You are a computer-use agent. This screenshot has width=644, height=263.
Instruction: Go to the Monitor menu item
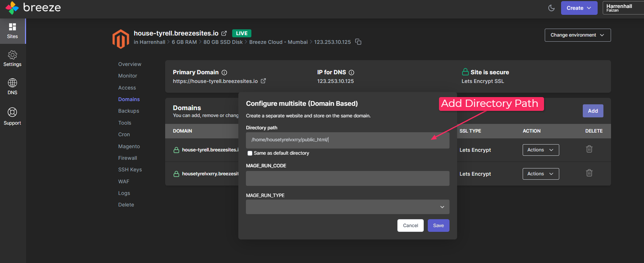pyautogui.click(x=127, y=76)
